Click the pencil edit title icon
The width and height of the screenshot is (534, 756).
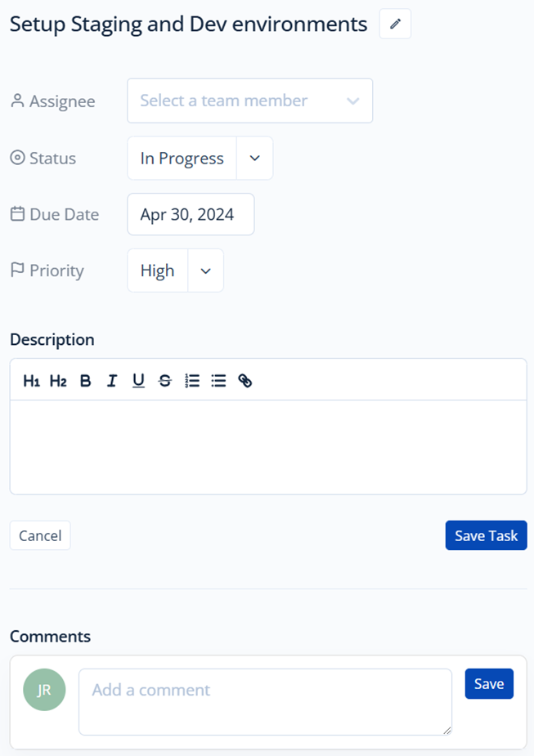[x=395, y=24]
